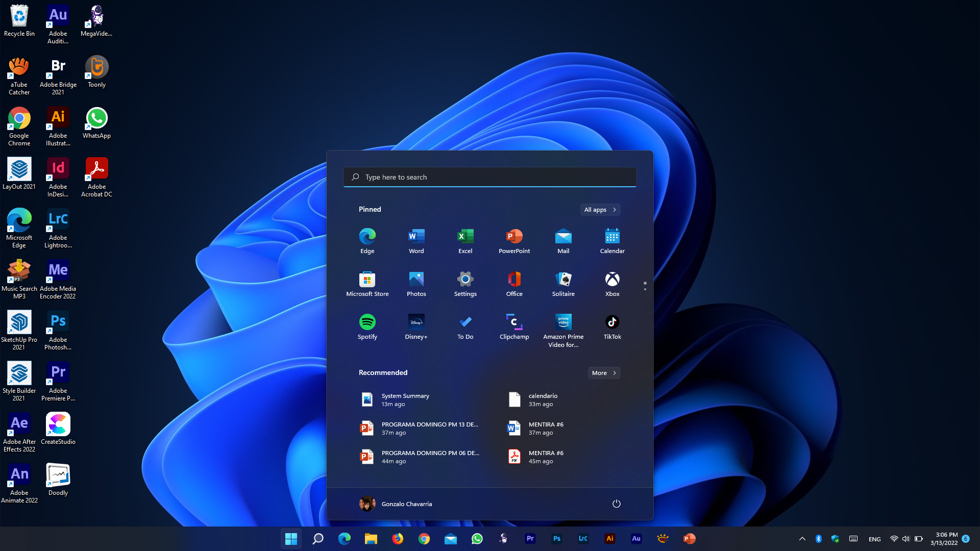Go to the next pinned apps page dot
Screen dimensions: 980x551
click(x=645, y=289)
